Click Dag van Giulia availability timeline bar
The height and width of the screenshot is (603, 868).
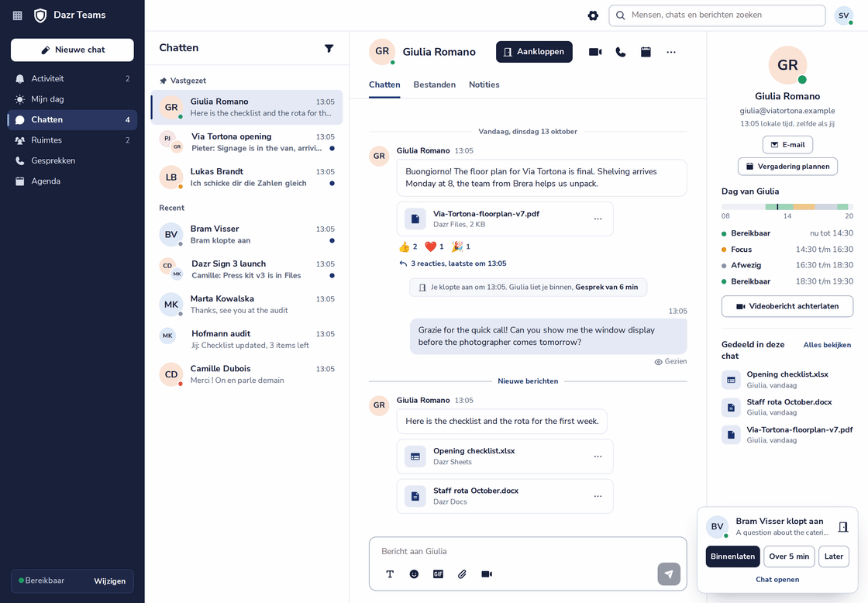[x=787, y=207]
